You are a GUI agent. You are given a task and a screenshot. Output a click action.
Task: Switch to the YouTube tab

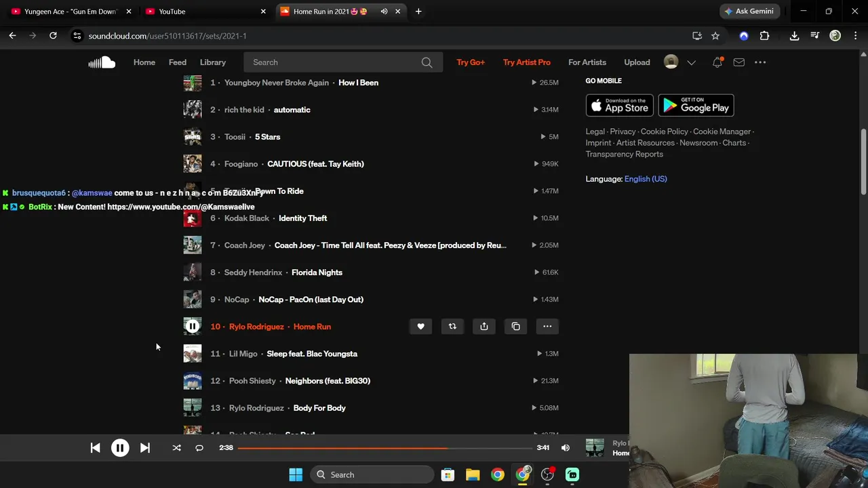point(205,12)
